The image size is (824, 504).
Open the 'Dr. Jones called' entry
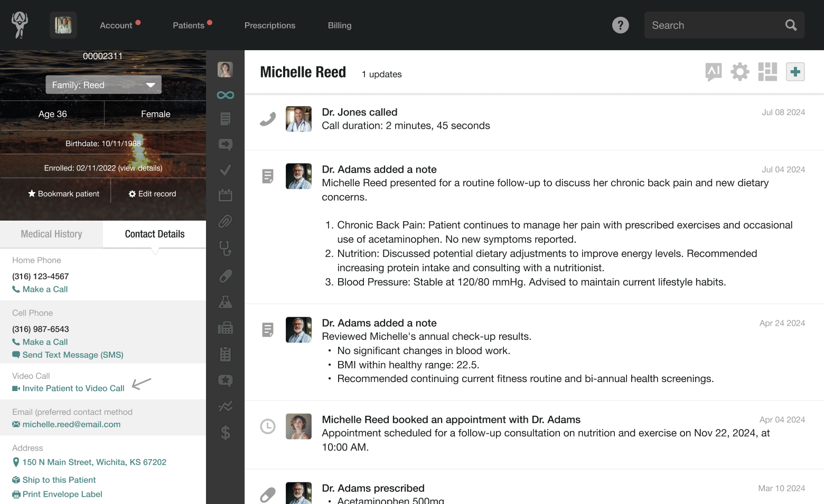pos(360,112)
